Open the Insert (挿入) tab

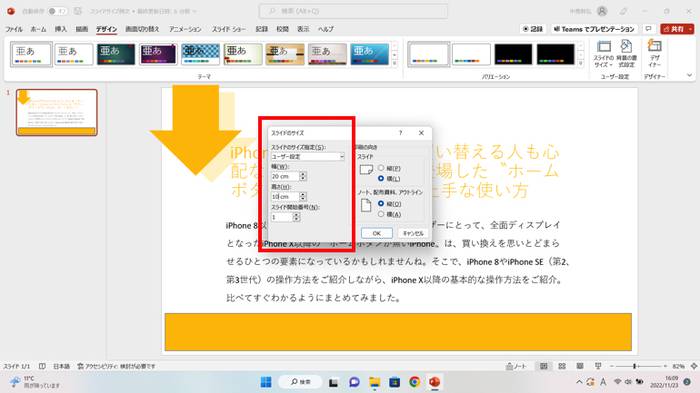tap(61, 29)
